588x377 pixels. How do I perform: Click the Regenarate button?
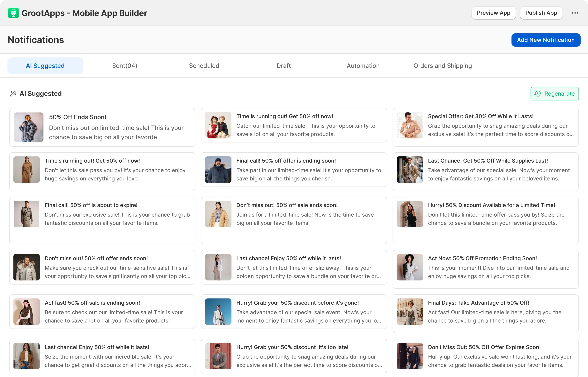click(554, 94)
